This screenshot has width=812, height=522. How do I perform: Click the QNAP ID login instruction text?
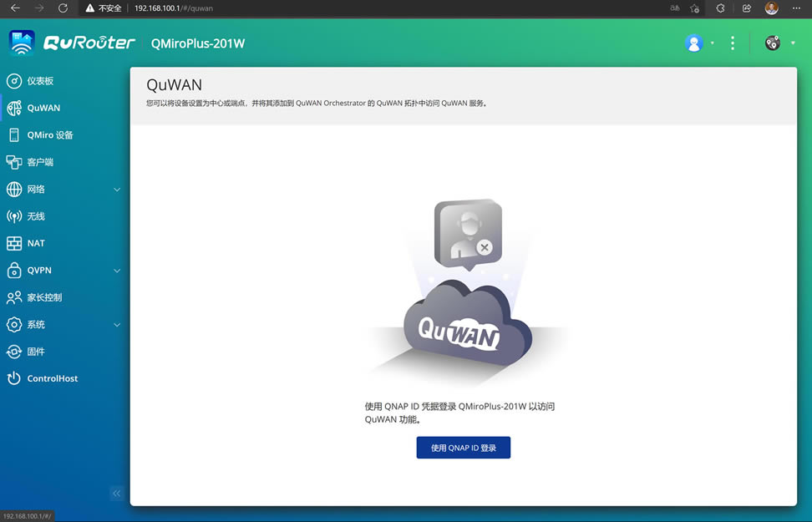(459, 413)
